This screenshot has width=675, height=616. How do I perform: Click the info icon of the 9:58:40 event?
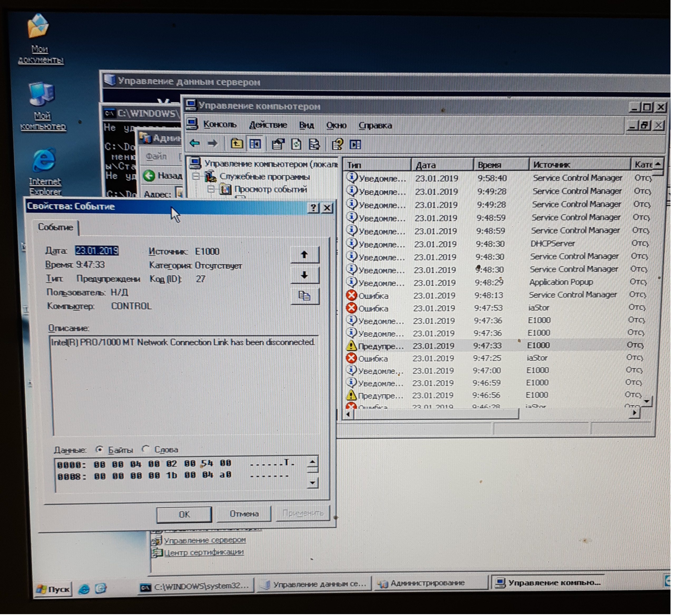click(352, 178)
